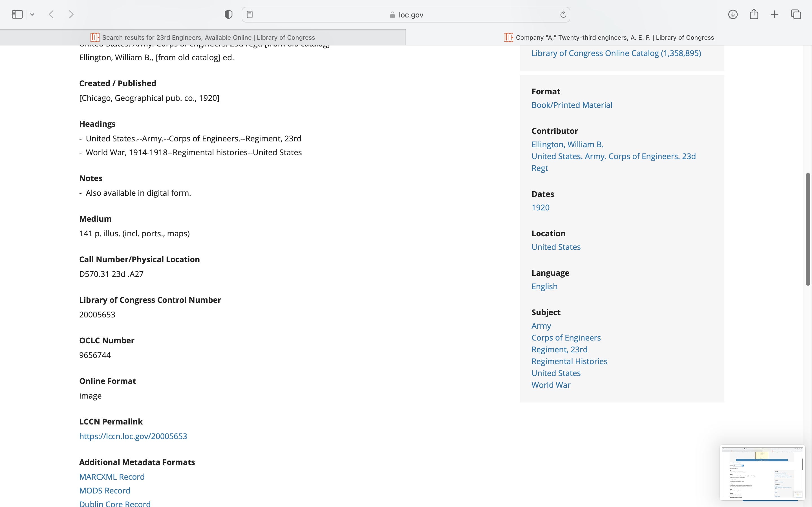Go back to previous page

coord(51,14)
